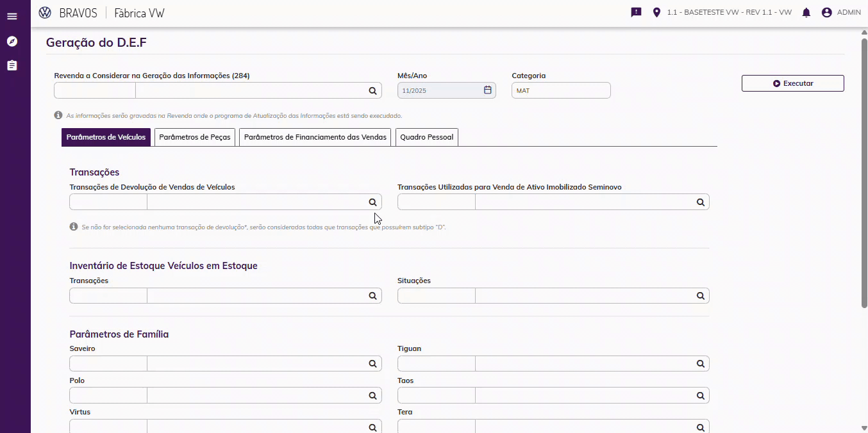The height and width of the screenshot is (433, 868).
Task: Open the Mês/Ano calendar picker
Action: click(487, 90)
